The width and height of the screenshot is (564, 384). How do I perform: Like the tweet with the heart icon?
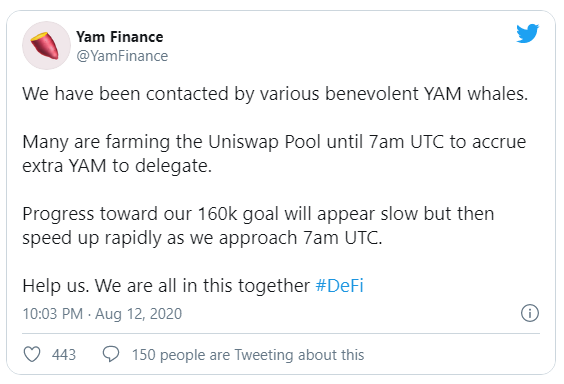[x=32, y=354]
